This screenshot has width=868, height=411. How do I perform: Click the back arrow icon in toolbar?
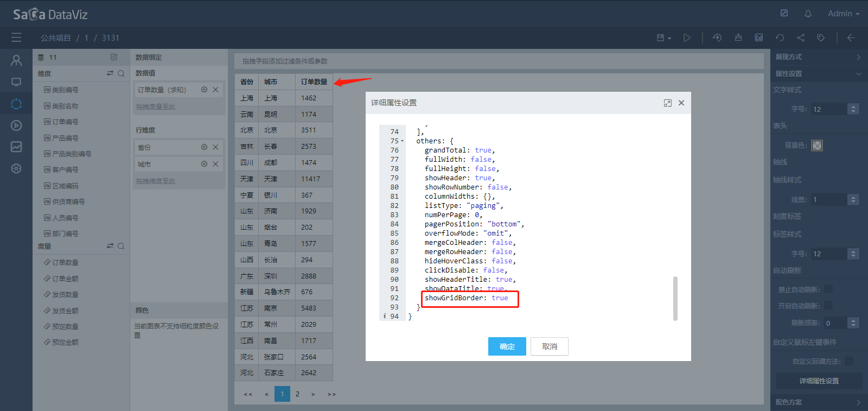pyautogui.click(x=851, y=37)
